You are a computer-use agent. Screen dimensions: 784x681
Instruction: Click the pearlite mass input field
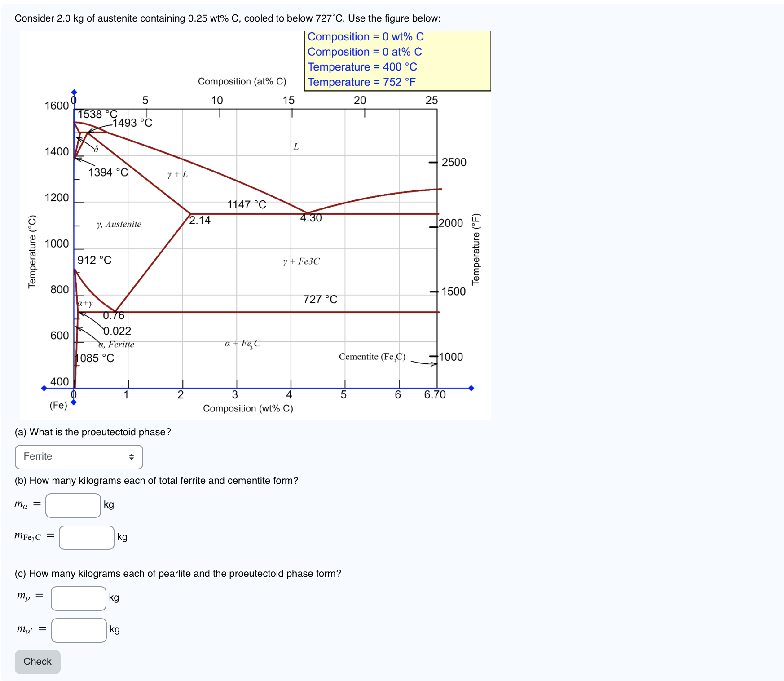tap(79, 598)
